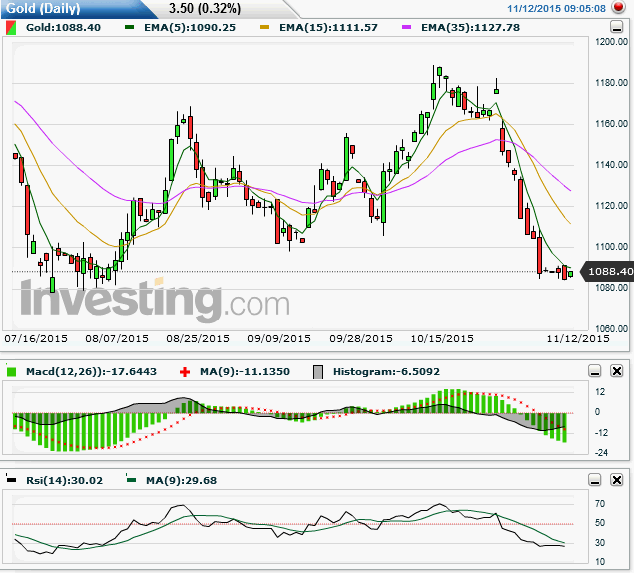The width and height of the screenshot is (634, 573).
Task: Click the MACD axis value -24
Action: (601, 452)
